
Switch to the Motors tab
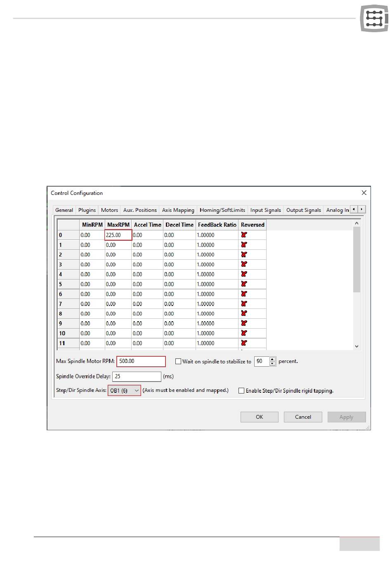109,210
